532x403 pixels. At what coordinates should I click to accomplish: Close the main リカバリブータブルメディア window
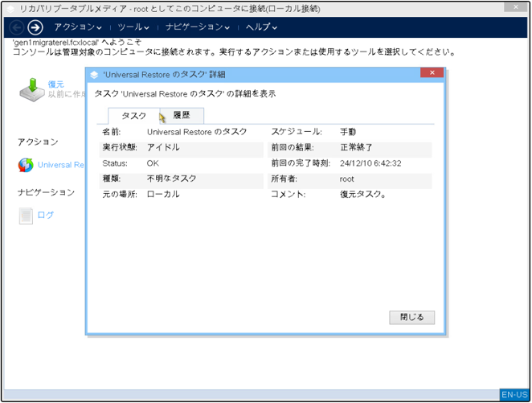click(x=515, y=6)
